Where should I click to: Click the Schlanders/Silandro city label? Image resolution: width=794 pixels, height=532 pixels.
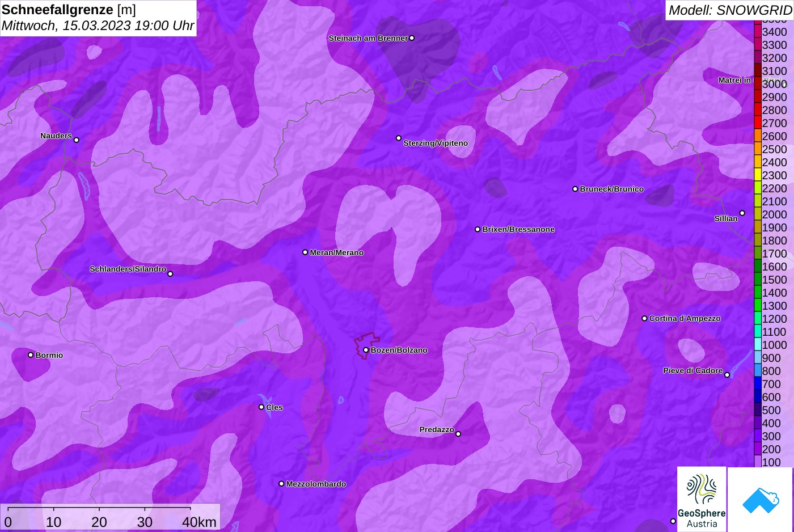(128, 269)
